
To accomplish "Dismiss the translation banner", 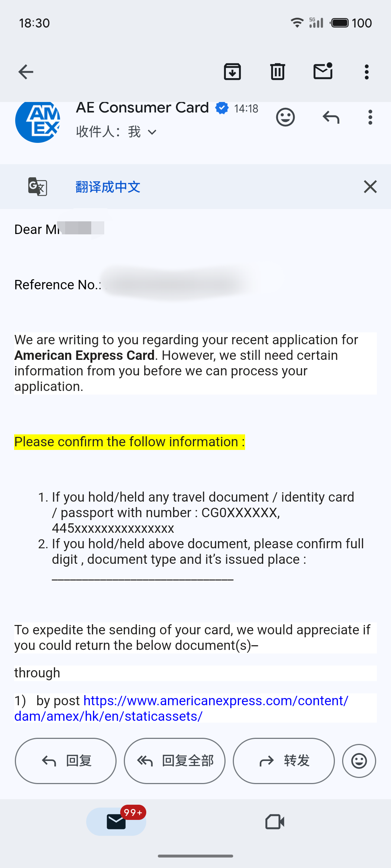I will tap(370, 187).
